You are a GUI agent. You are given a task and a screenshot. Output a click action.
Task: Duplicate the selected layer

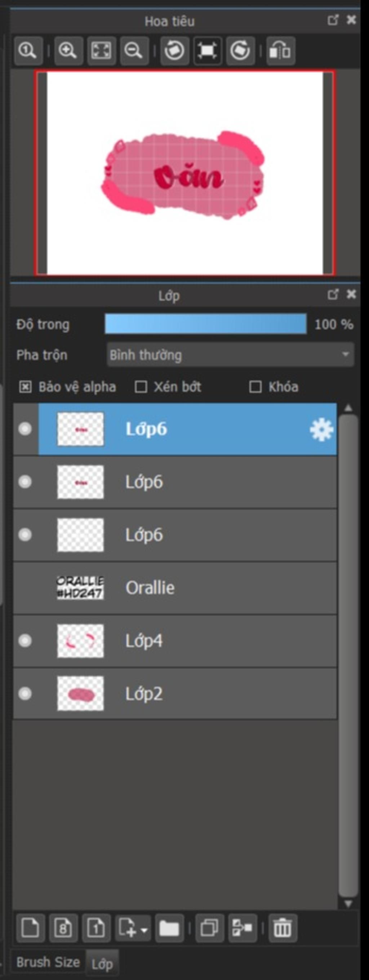(x=209, y=928)
